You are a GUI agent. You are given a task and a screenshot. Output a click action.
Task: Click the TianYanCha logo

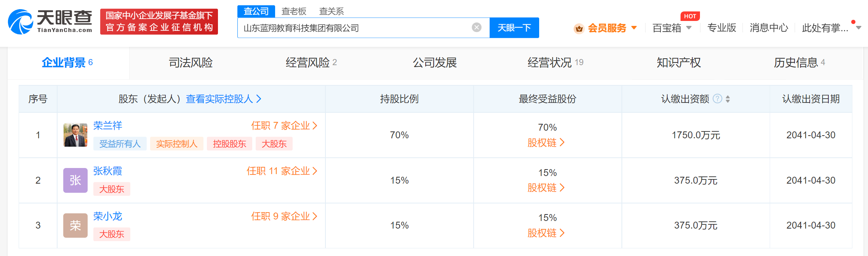tap(50, 22)
